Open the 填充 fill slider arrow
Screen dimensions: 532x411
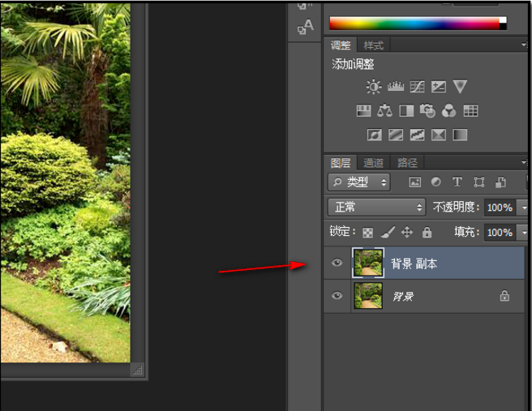pos(524,233)
